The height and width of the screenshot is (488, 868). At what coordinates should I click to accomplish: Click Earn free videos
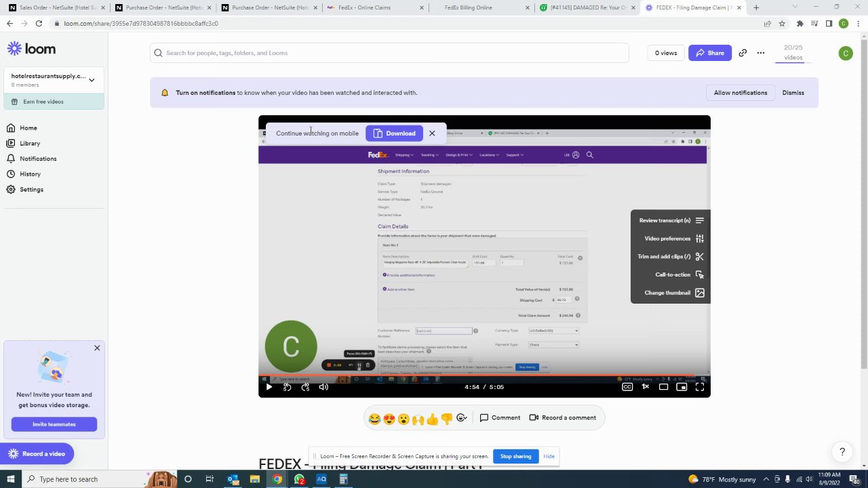tap(54, 102)
